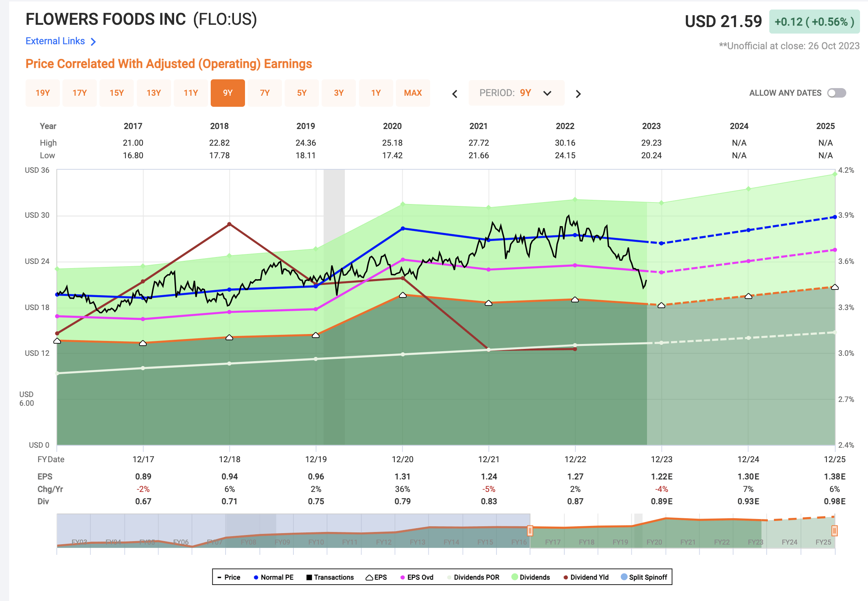
Task: Toggle Split Spinoff series in legend
Action: point(644,577)
